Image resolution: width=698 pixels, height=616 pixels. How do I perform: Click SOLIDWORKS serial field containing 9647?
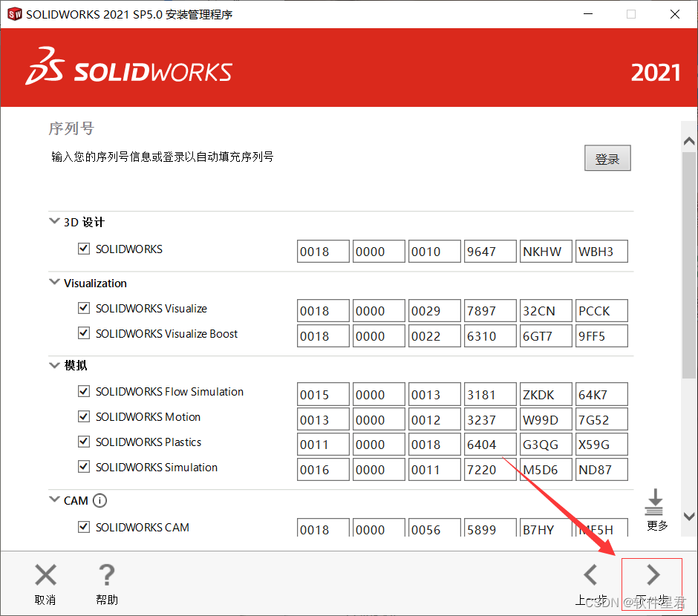(x=490, y=252)
